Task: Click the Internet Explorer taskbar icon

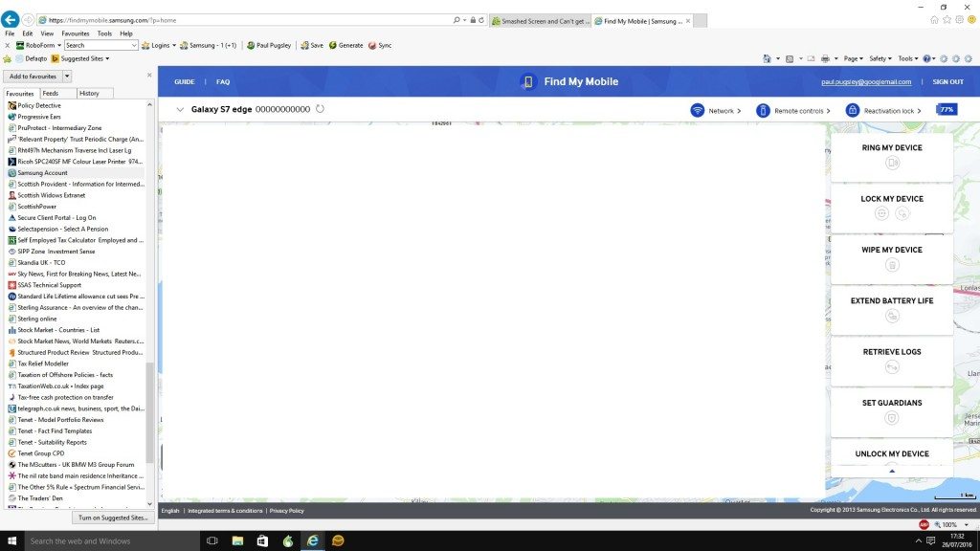Action: pos(313,540)
